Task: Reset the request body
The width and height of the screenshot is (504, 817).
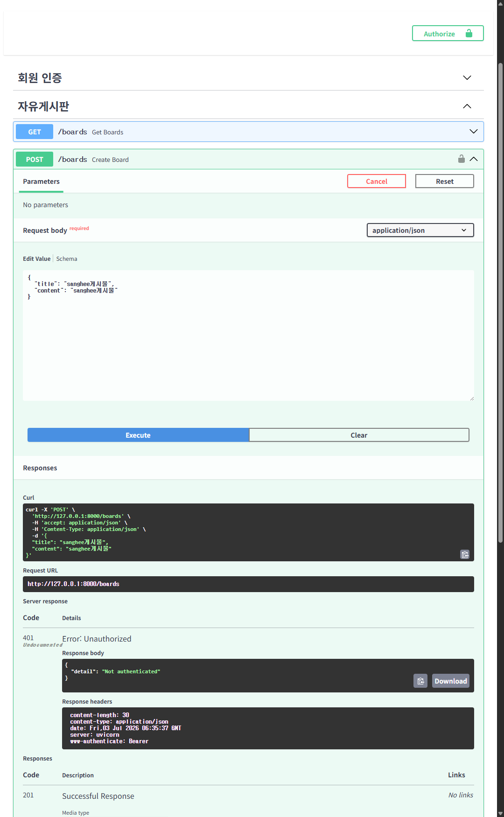Action: 444,181
